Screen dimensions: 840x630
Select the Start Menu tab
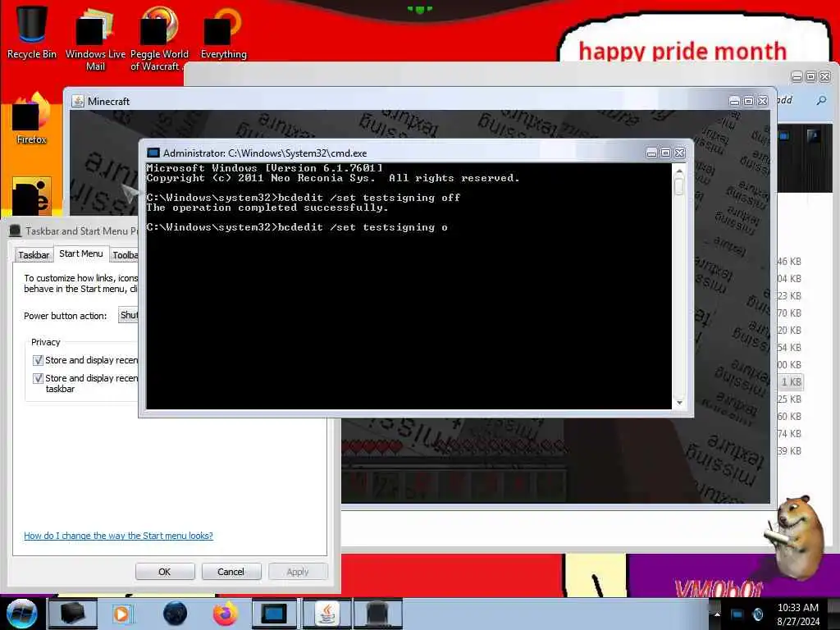tap(81, 253)
